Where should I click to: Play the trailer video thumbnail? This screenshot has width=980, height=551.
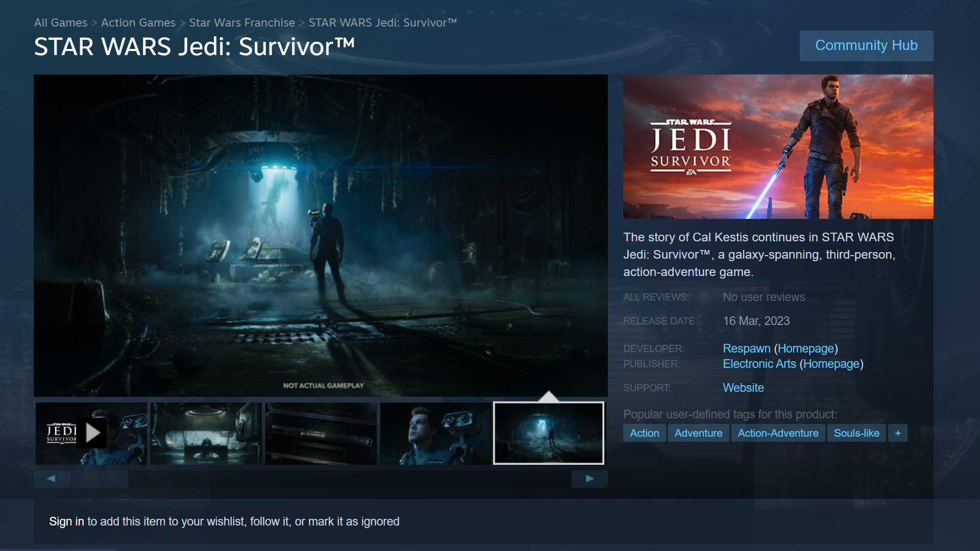[x=91, y=433]
